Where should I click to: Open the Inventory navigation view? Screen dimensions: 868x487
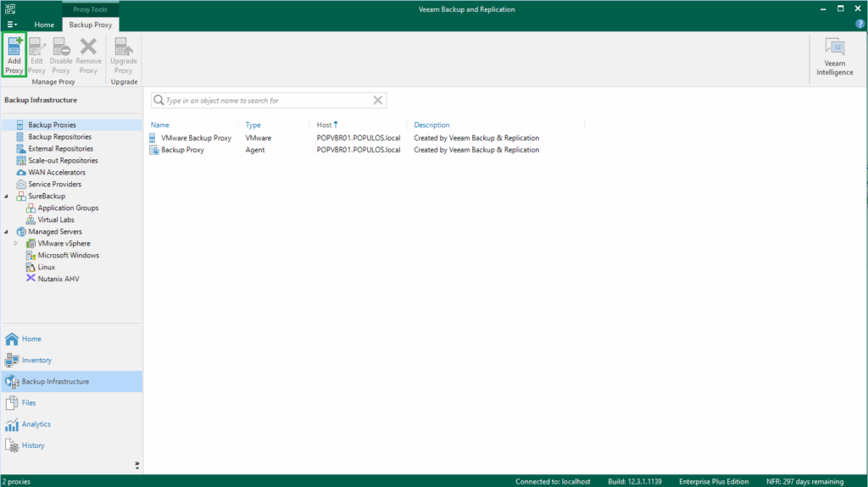click(72, 360)
